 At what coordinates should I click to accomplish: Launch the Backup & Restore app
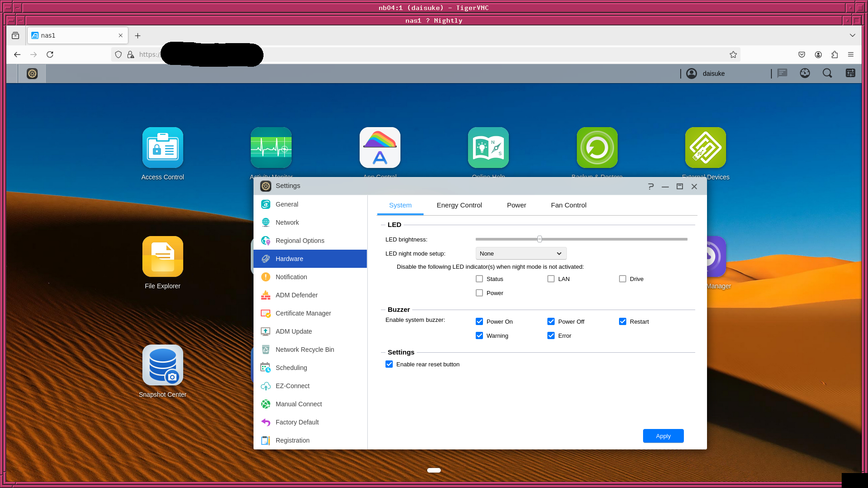(597, 148)
